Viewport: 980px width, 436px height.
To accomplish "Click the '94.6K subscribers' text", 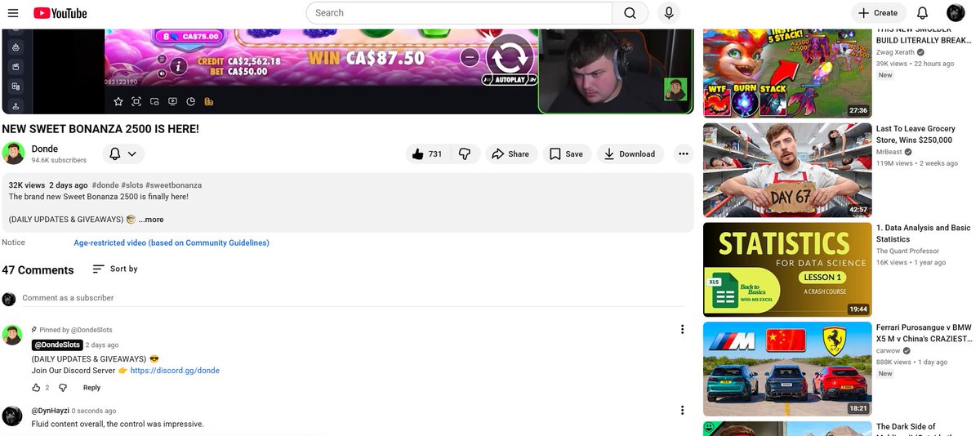I will tap(59, 161).
